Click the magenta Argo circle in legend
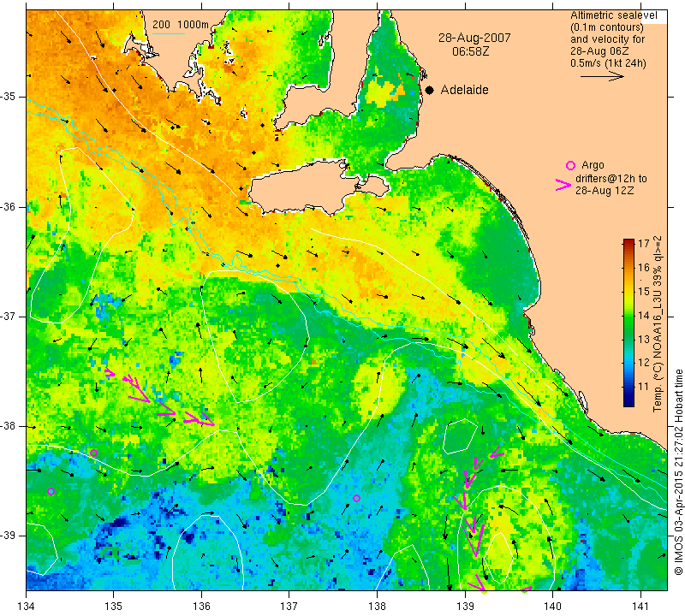The width and height of the screenshot is (685, 616). pos(570,165)
